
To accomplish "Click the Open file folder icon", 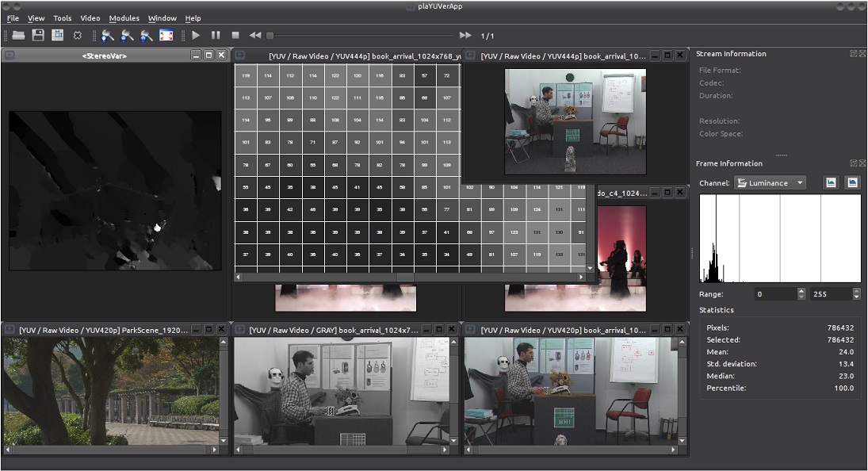I will 17,36.
